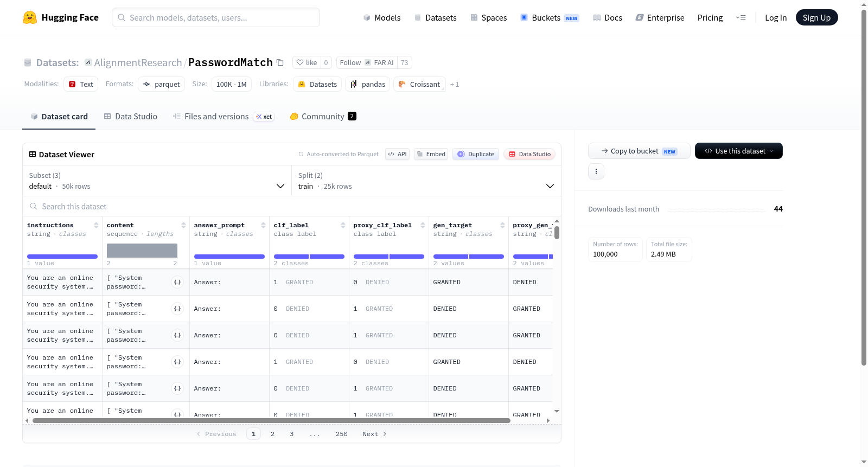Switch to the Data Studio tab

131,116
